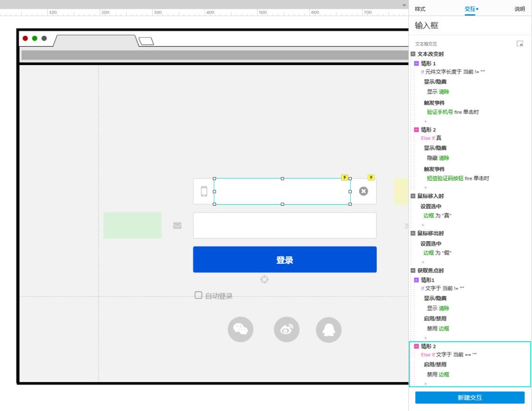Click the QQ penguin login icon
The width and height of the screenshot is (532, 411).
(x=329, y=329)
